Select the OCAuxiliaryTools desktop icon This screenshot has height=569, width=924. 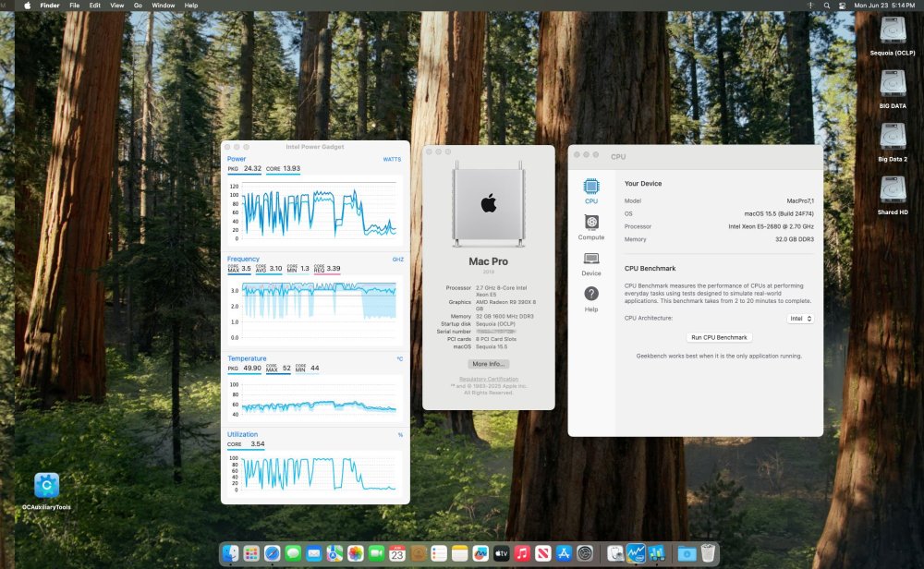[46, 490]
